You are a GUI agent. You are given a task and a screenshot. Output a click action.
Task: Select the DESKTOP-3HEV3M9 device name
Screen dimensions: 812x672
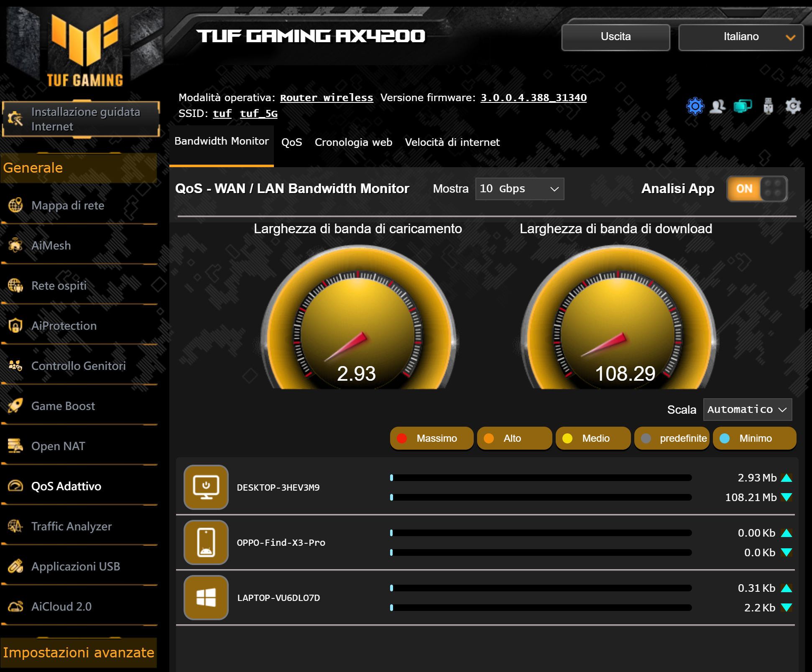(278, 488)
